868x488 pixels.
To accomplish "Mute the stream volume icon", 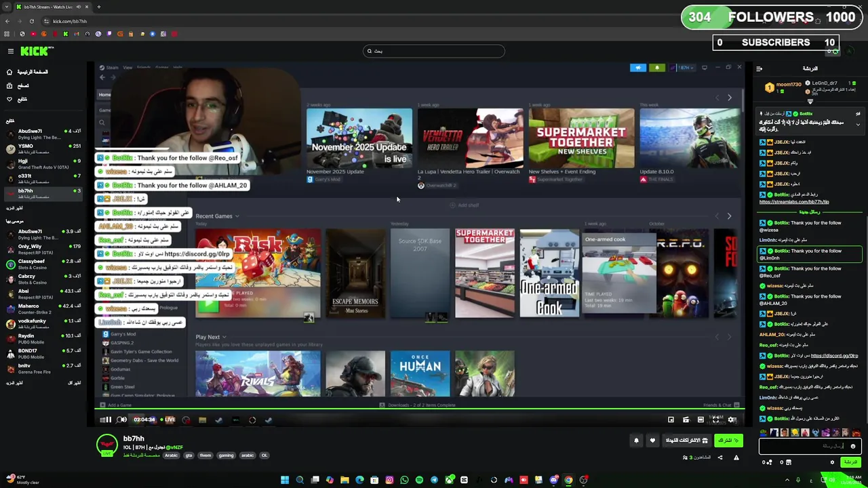I will click(122, 420).
